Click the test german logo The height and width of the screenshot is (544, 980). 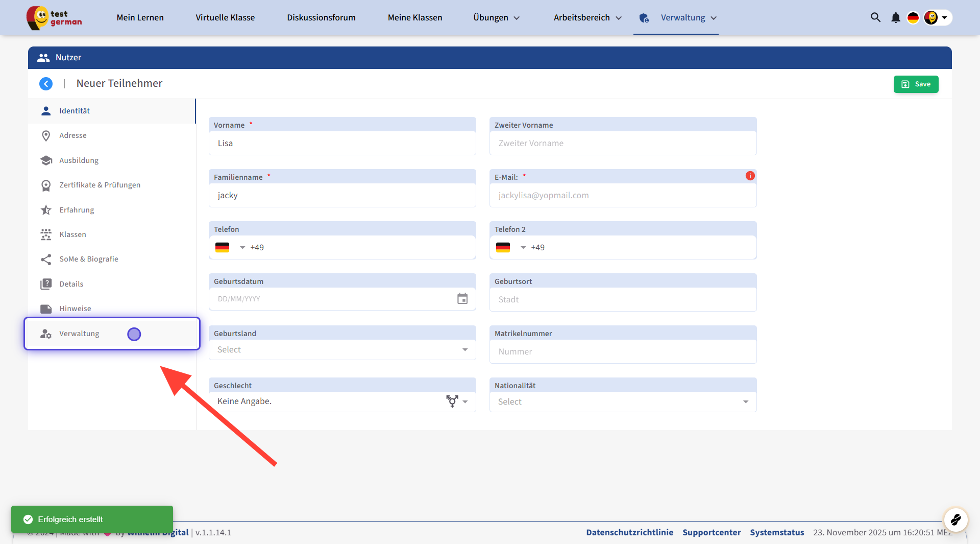[x=55, y=18]
